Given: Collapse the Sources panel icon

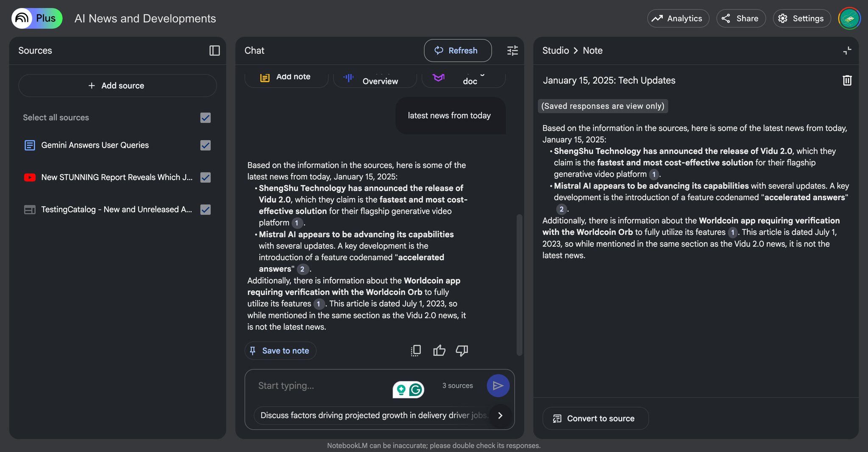Looking at the screenshot, I should 214,50.
